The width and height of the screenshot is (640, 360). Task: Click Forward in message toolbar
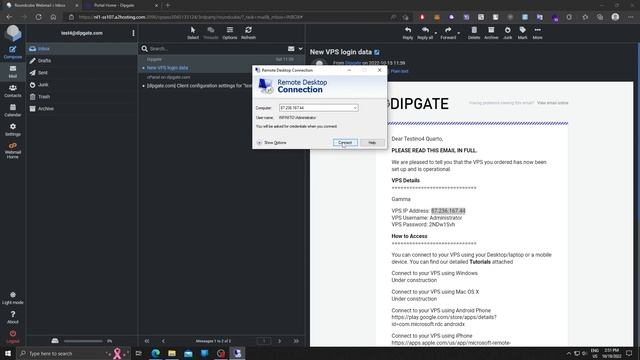(448, 33)
